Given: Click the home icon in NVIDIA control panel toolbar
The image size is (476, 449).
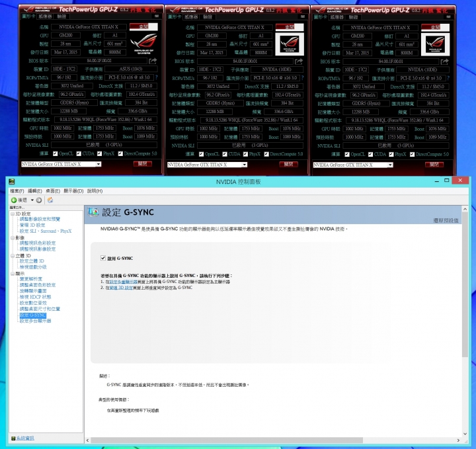Looking at the screenshot, I should [x=50, y=200].
